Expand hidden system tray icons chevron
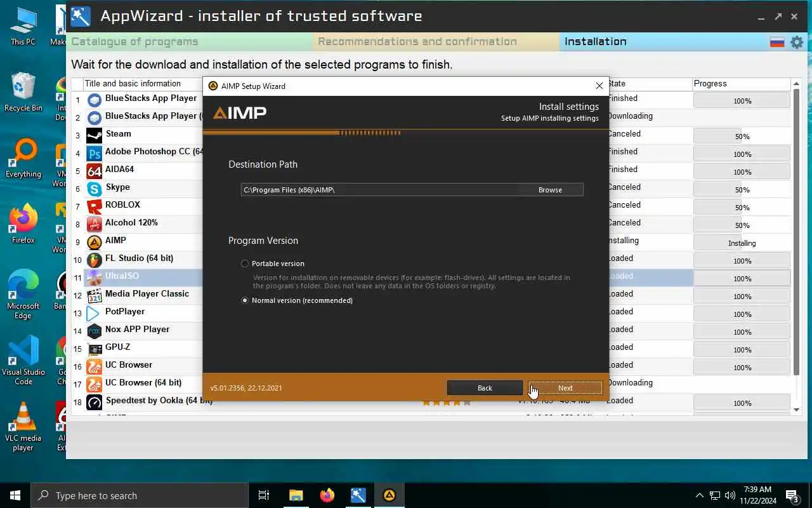 pyautogui.click(x=700, y=495)
